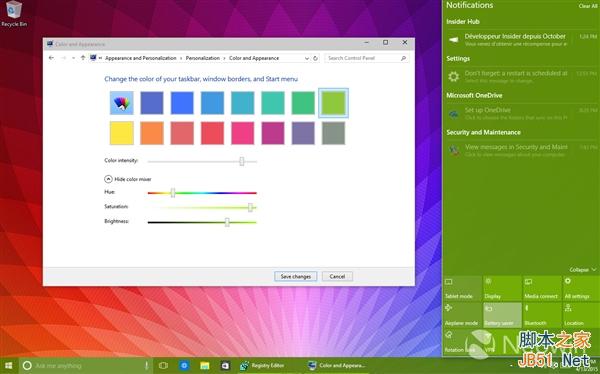Toggle Battery saver quick action
600x374 pixels.
502,315
